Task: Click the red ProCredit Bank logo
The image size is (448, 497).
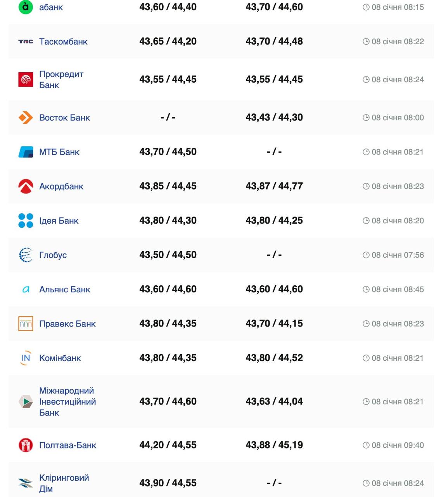Action: 26,80
